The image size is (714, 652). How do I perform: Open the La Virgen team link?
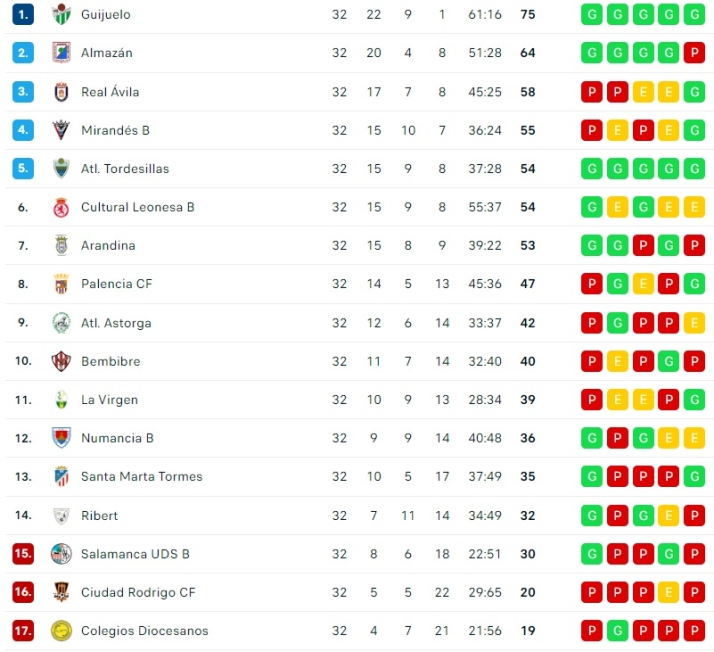point(109,400)
